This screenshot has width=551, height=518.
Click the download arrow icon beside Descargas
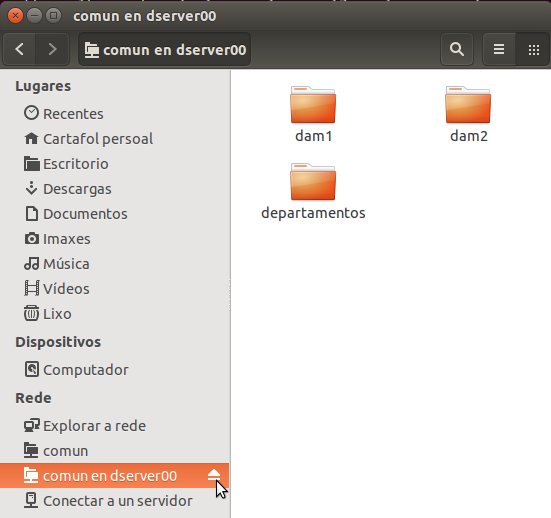pos(31,188)
